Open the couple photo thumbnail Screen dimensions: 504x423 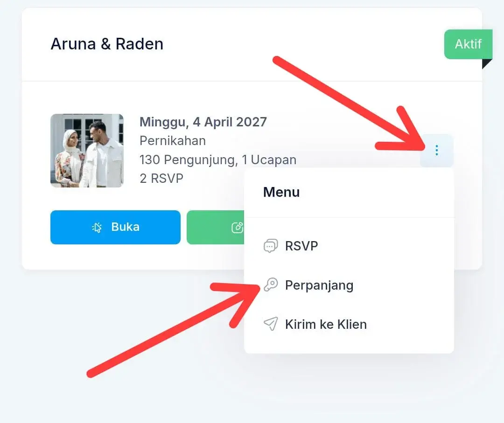[x=87, y=151]
